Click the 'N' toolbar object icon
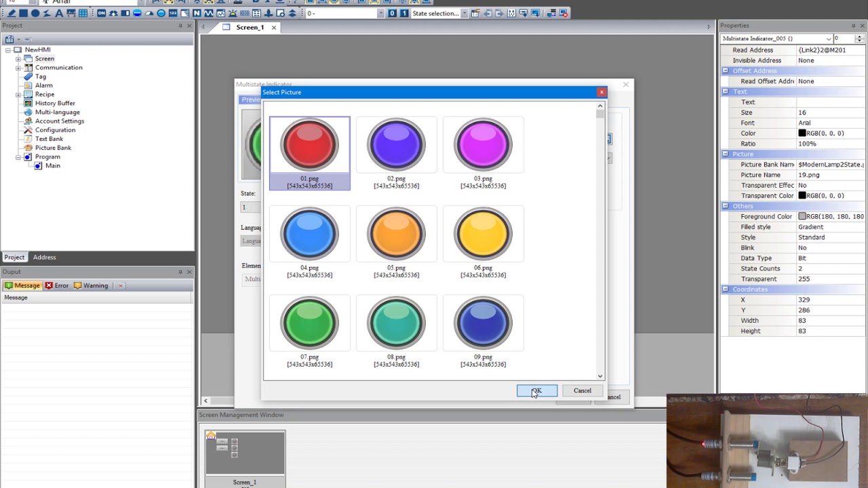Viewport: 868px width, 488px height. (x=197, y=13)
